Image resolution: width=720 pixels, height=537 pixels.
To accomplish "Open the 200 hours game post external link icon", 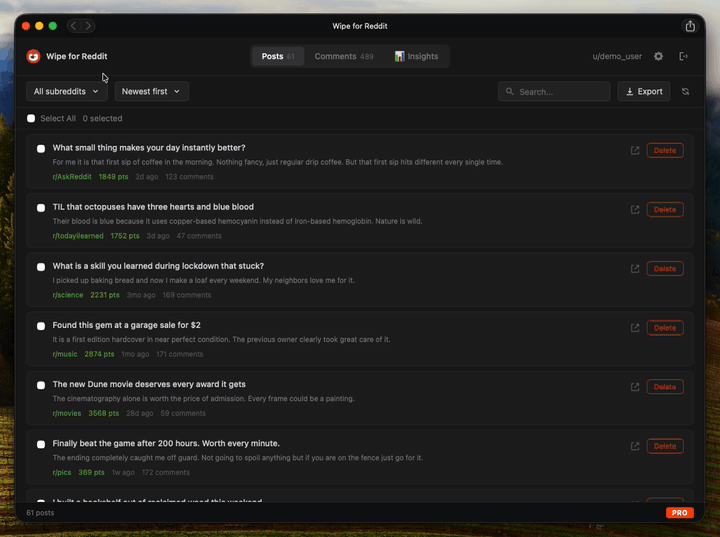I will [635, 446].
